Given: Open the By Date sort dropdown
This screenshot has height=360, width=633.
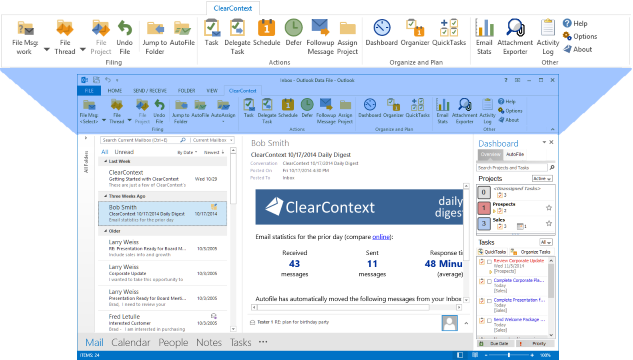Looking at the screenshot, I should [187, 153].
